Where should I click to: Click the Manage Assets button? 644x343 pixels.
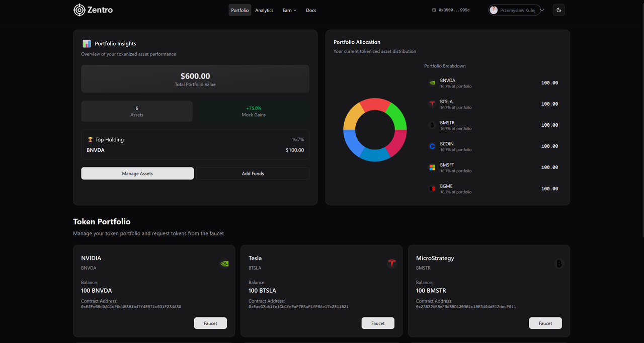click(137, 173)
